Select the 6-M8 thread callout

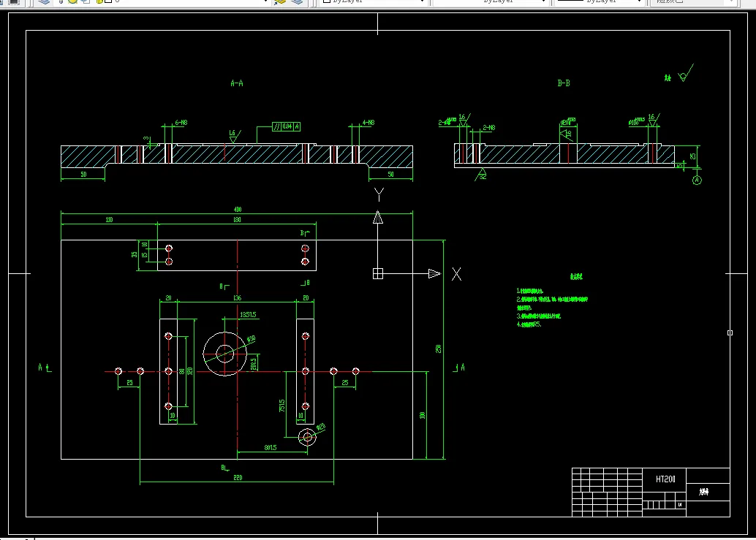181,123
